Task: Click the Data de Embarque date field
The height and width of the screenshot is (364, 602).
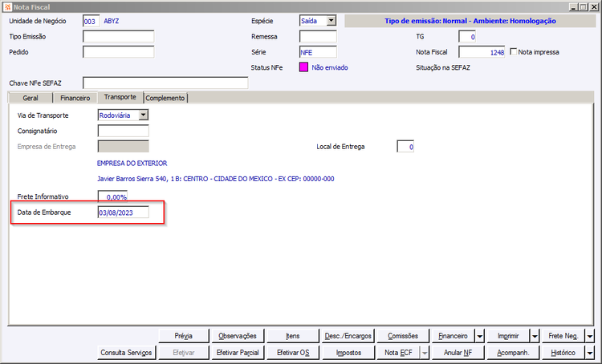Action: point(124,212)
